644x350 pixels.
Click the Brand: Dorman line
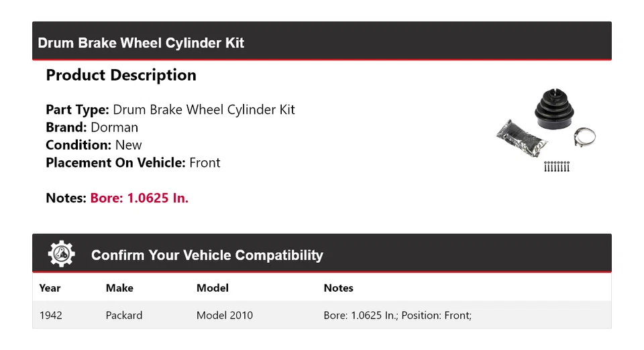92,127
